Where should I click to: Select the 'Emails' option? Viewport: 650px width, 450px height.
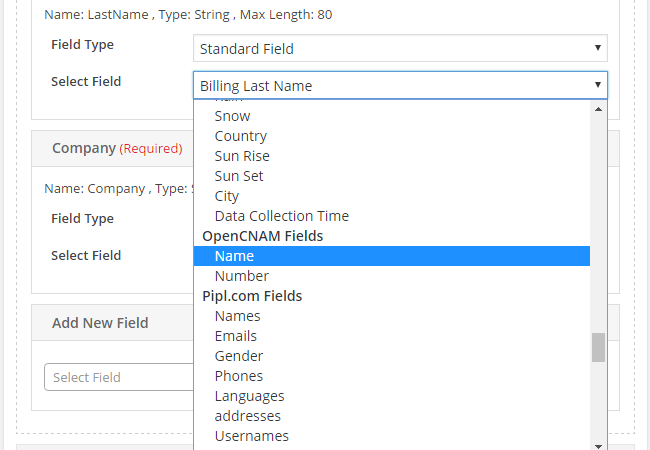coord(236,336)
